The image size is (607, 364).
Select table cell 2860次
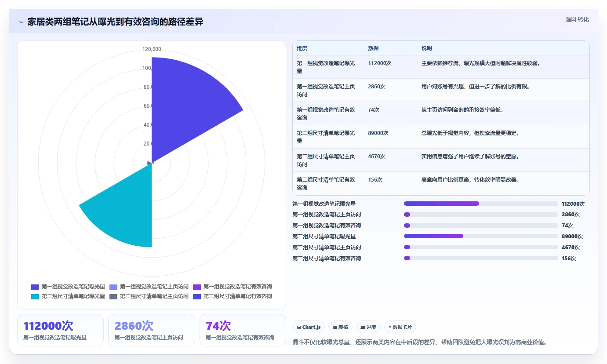[377, 87]
